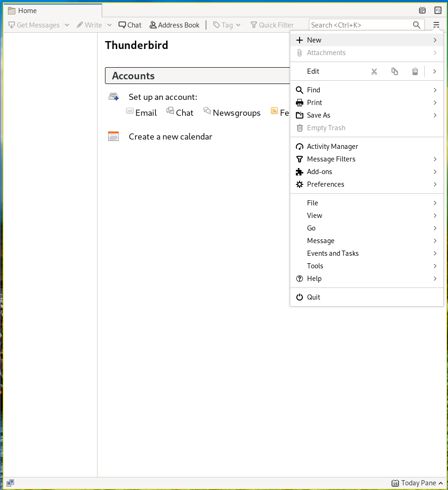
Task: Click Create a new calendar
Action: [170, 137]
